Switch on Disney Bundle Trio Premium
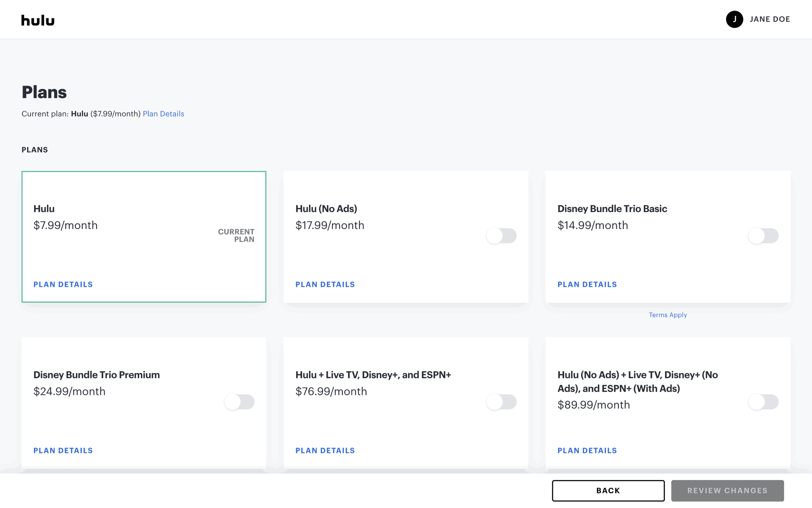 [239, 402]
